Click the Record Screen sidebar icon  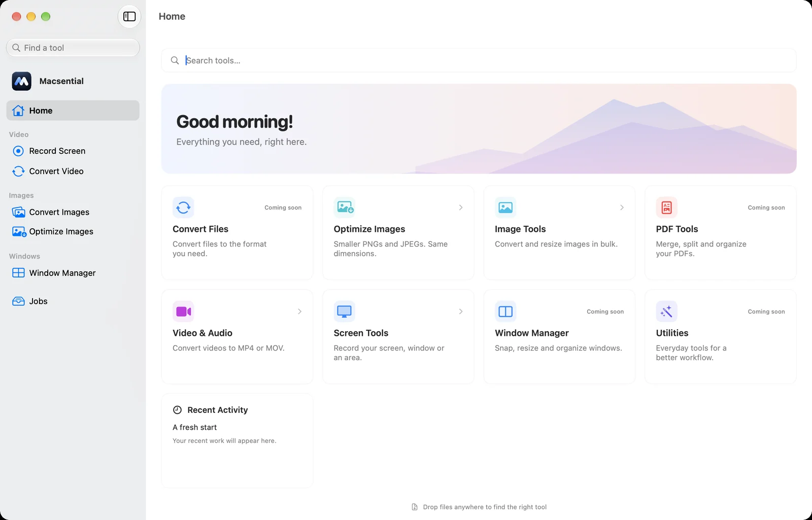point(18,151)
